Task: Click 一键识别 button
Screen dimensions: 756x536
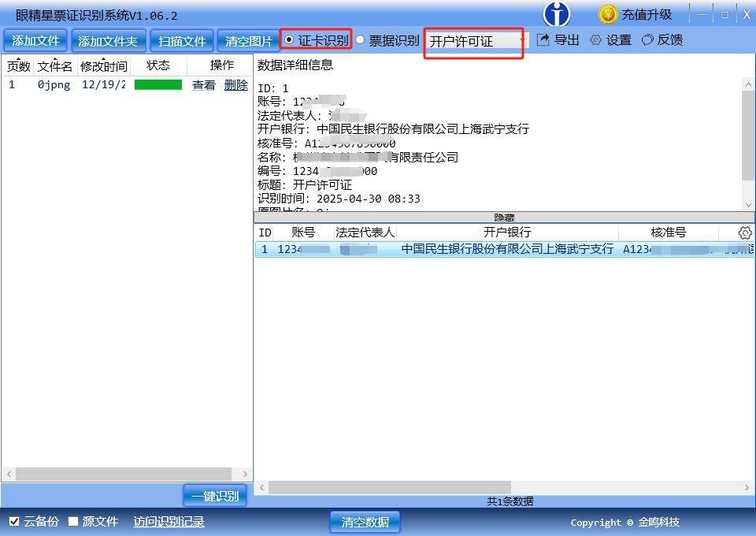Action: click(215, 496)
